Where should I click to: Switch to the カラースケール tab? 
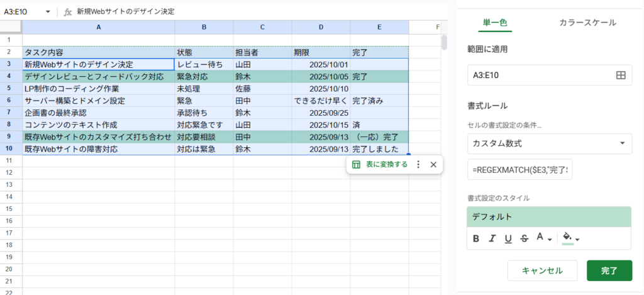tap(587, 23)
